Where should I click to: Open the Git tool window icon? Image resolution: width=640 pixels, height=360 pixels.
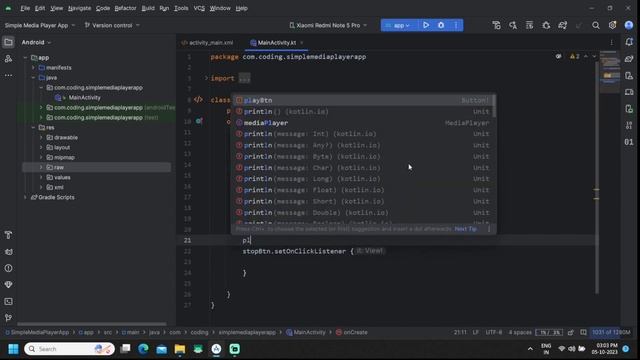coord(8,318)
